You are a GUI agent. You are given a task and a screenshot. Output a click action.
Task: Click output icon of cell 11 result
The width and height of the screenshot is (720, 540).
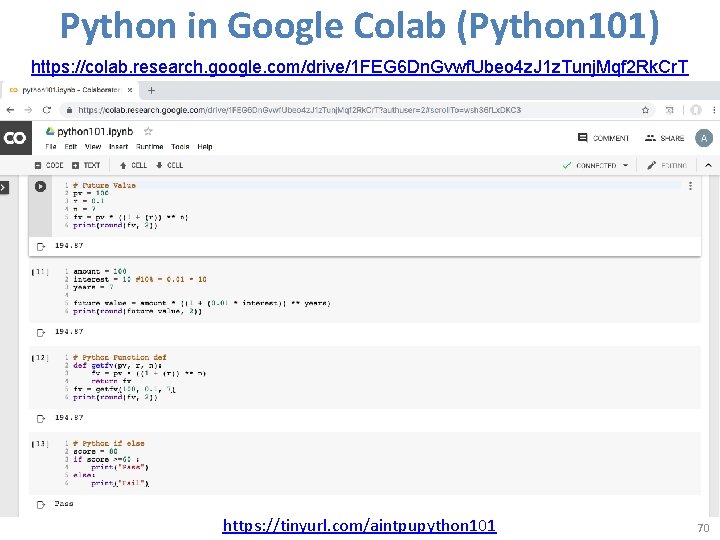[x=41, y=332]
